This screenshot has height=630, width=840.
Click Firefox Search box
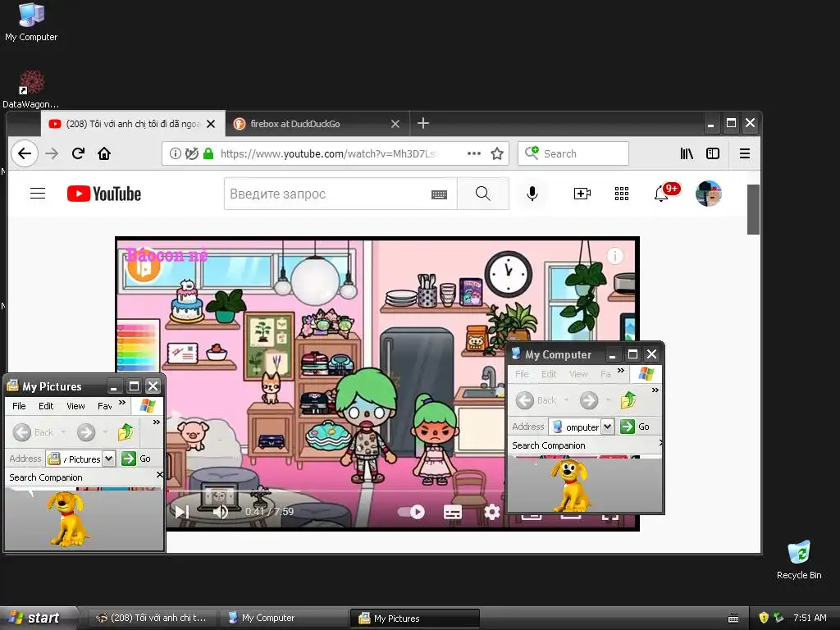click(x=573, y=153)
